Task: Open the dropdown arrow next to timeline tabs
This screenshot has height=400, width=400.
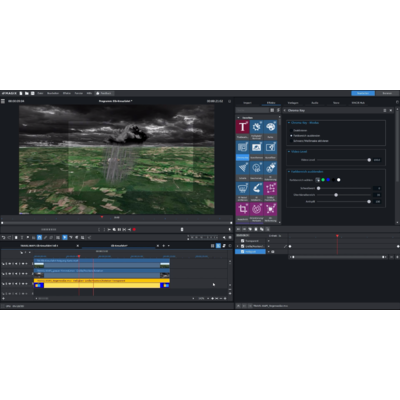Action: coord(169,246)
